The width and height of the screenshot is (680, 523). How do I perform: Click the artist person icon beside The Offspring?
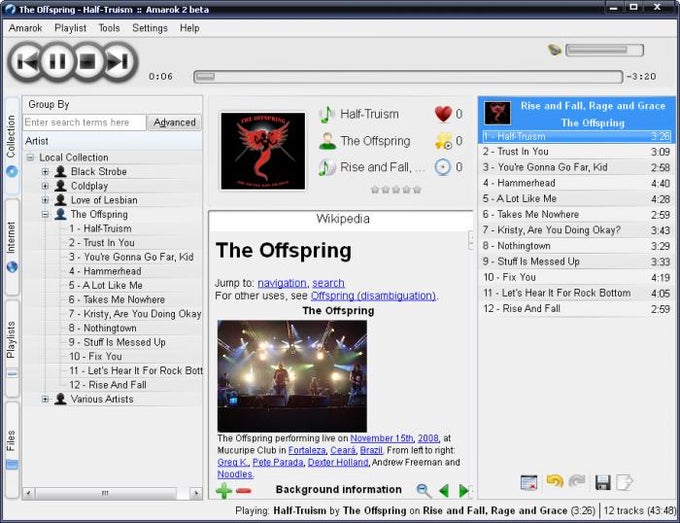[x=327, y=141]
